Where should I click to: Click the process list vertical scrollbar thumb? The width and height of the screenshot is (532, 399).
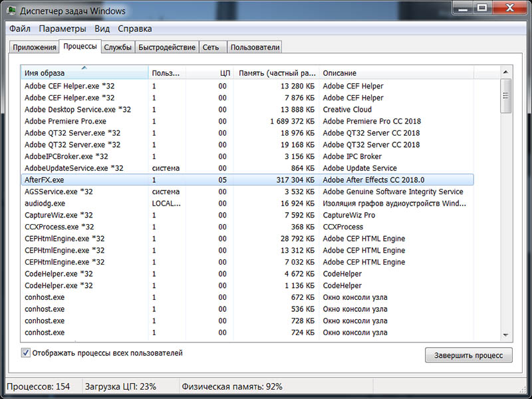point(505,96)
